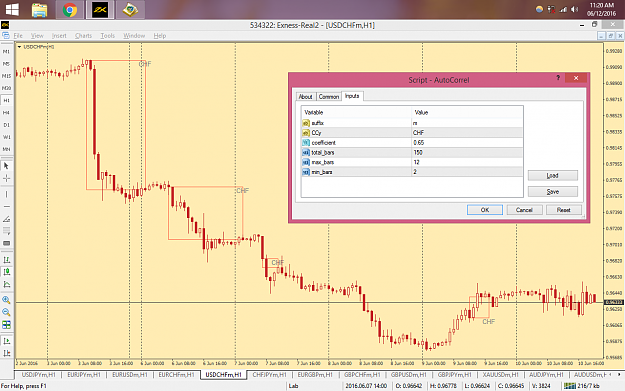Open the Insert menu
The image size is (625, 391).
[x=59, y=35]
